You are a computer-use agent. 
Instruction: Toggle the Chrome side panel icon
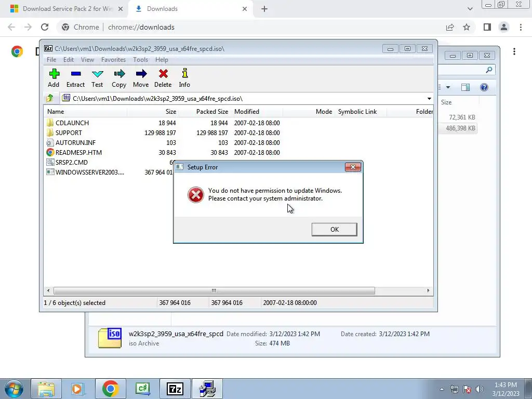487,27
